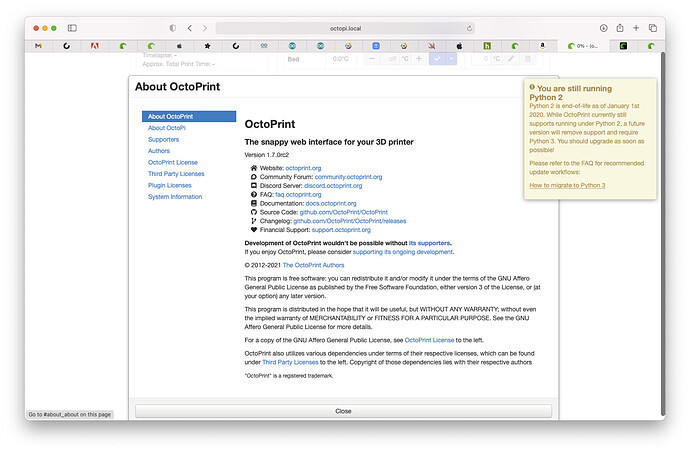Click 'supporting its ongoing development' link
The width and height of the screenshot is (690, 452).
[x=402, y=252]
